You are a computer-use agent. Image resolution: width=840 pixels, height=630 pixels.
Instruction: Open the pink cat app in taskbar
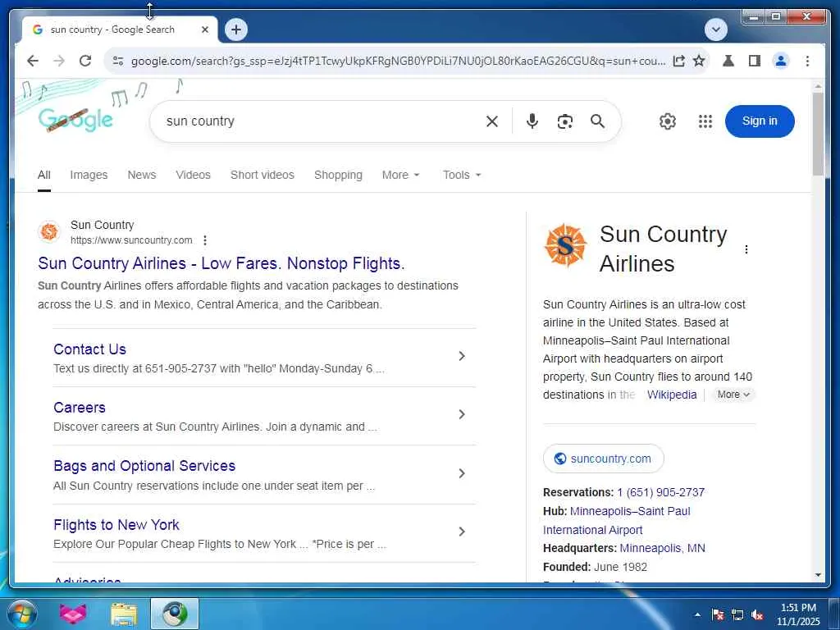pos(73,614)
